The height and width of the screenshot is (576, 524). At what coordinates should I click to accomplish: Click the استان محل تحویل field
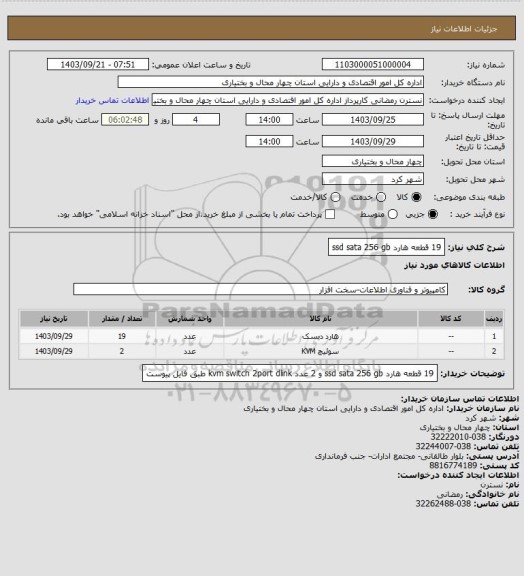point(373,161)
